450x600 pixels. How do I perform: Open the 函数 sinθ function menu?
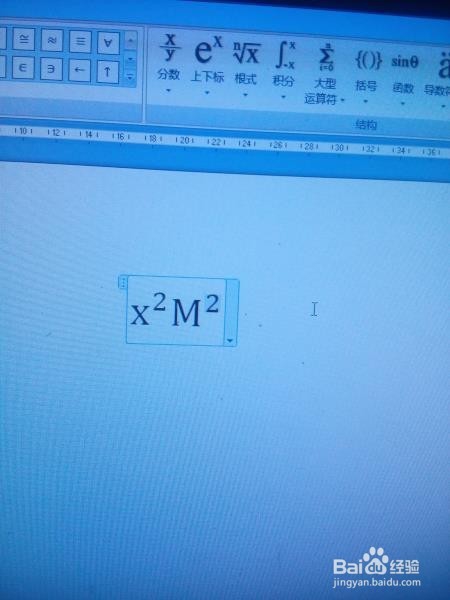point(404,80)
